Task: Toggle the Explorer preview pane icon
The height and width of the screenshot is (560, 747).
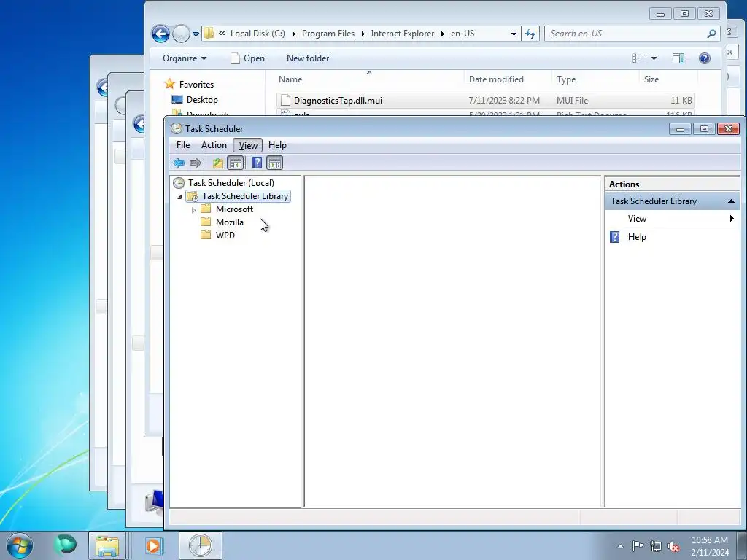Action: pos(678,58)
